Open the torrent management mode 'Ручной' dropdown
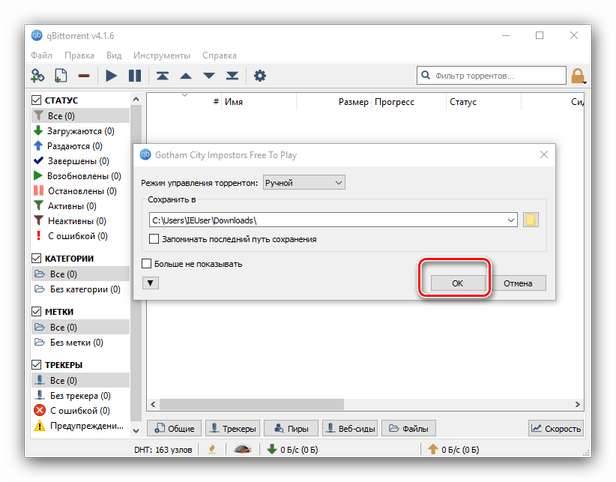Image resolution: width=616 pixels, height=482 pixels. pyautogui.click(x=304, y=182)
